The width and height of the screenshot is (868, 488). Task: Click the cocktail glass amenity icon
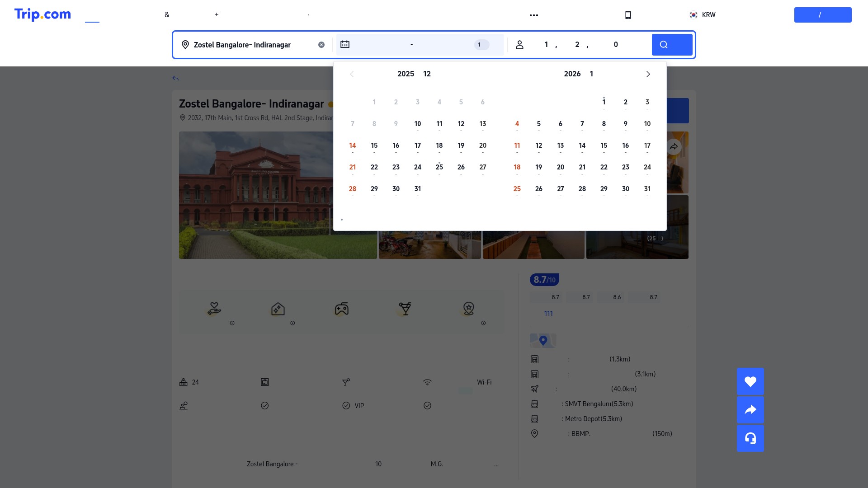(405, 309)
